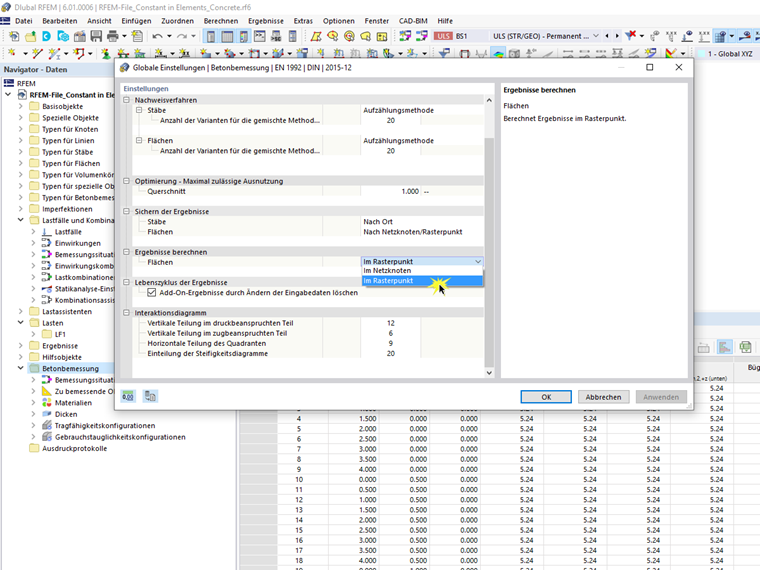Open the Datei menu
The image size is (760, 570).
click(x=24, y=21)
